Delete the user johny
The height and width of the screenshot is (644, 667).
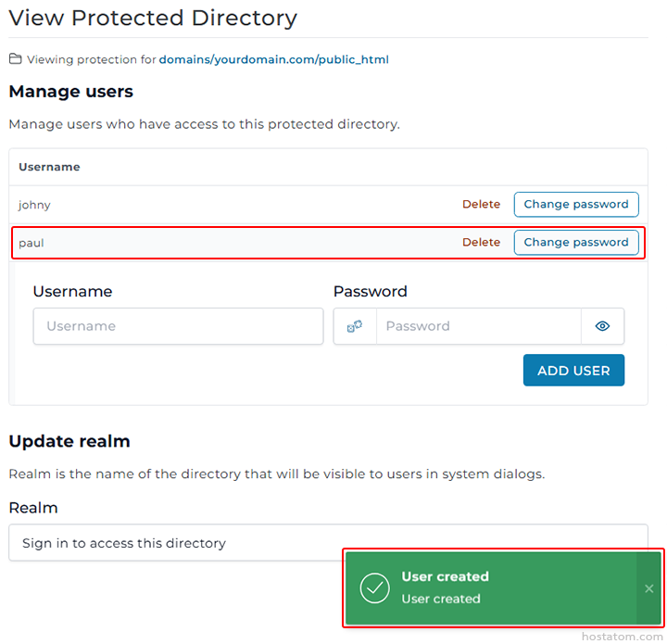(x=481, y=205)
